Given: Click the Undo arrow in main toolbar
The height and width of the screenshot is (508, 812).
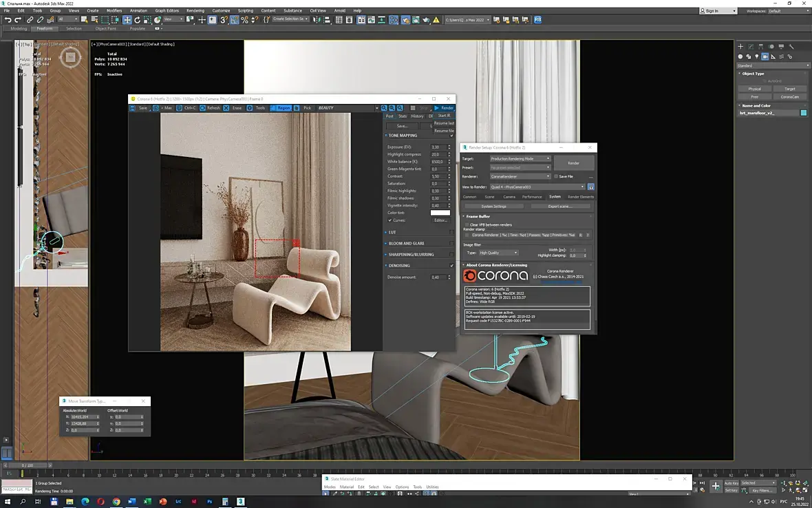Looking at the screenshot, I should coord(8,20).
